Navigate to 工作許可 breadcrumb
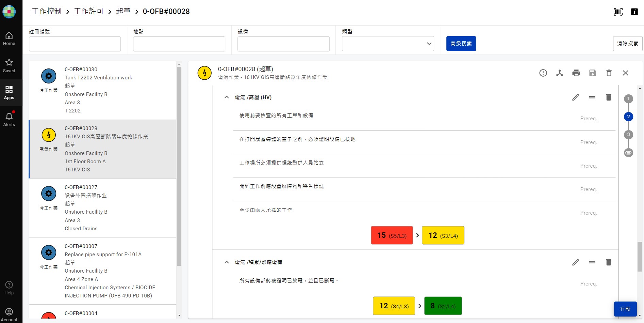644x323 pixels. click(89, 12)
